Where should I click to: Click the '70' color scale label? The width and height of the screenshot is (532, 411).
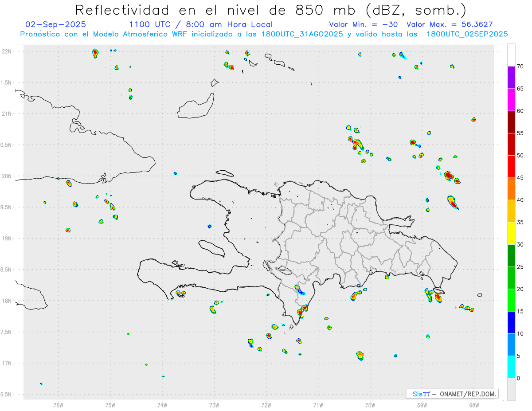click(520, 67)
